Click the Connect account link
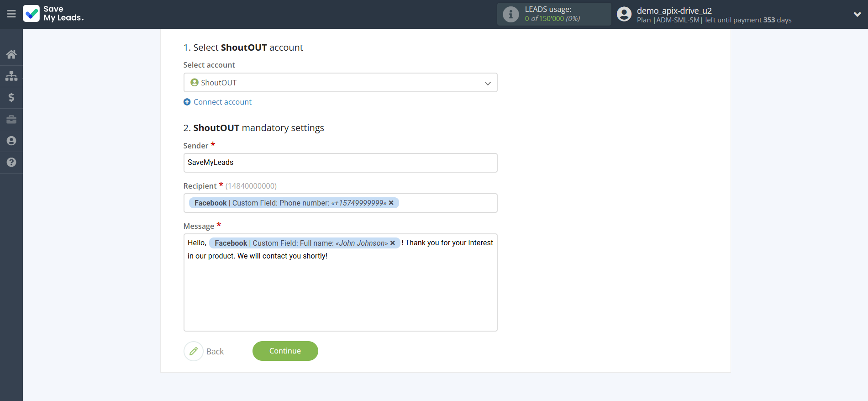Screen dimensions: 868x401 222,102
